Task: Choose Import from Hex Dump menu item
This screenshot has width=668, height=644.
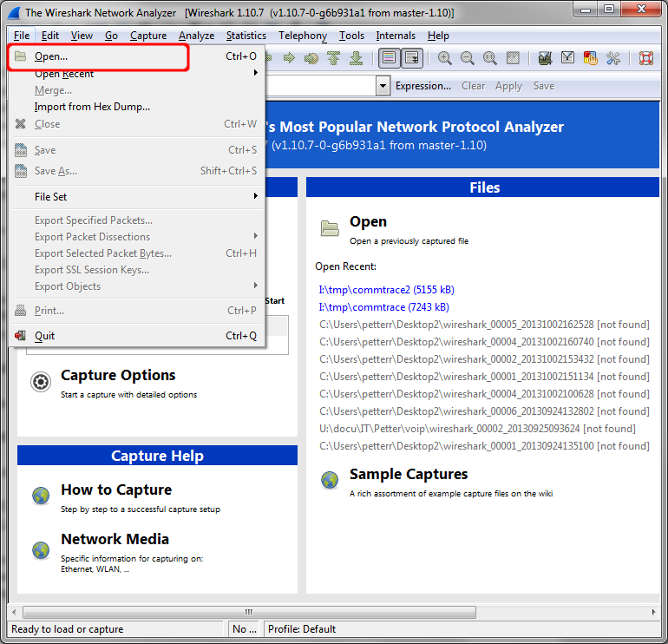Action: tap(92, 107)
